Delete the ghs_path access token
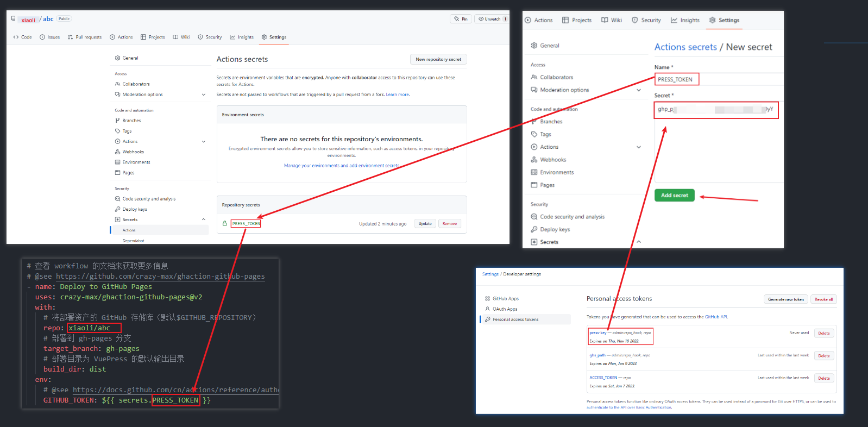 [x=824, y=356]
